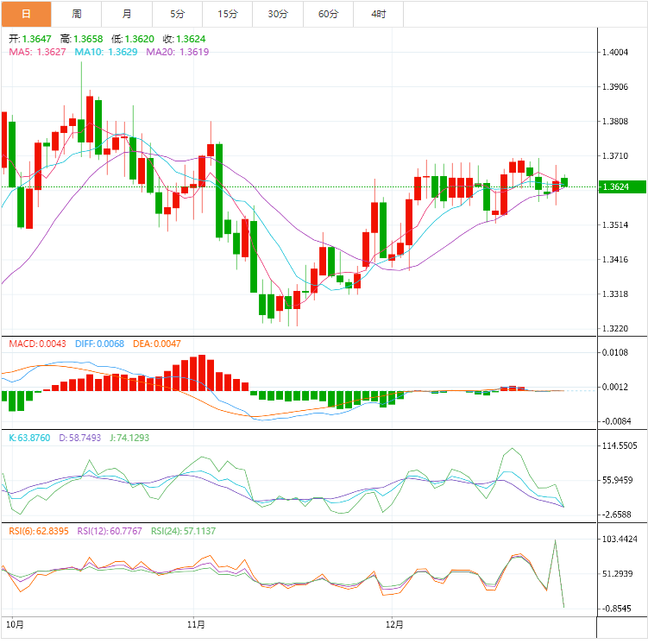Open the 5分 timeframe tab
The image size is (648, 644).
tap(177, 14)
